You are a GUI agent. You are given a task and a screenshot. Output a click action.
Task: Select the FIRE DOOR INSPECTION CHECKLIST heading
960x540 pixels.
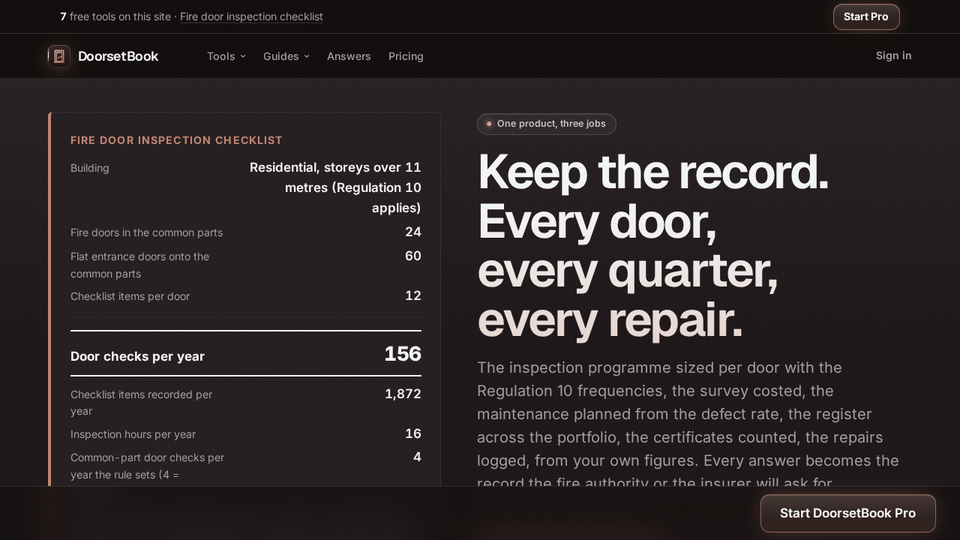[x=176, y=140]
